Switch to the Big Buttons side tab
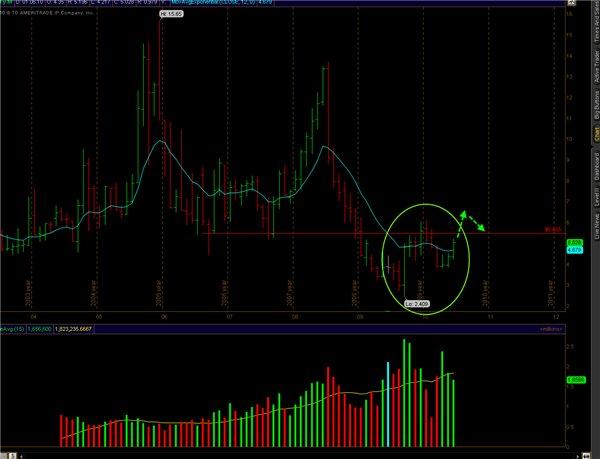Viewport: 600px width, 459px height. coord(597,104)
